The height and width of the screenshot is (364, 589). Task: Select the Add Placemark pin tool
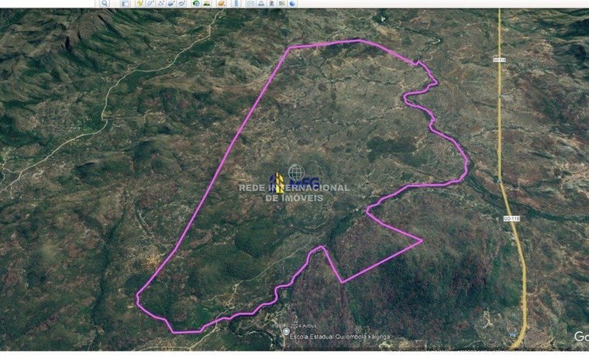[141, 4]
